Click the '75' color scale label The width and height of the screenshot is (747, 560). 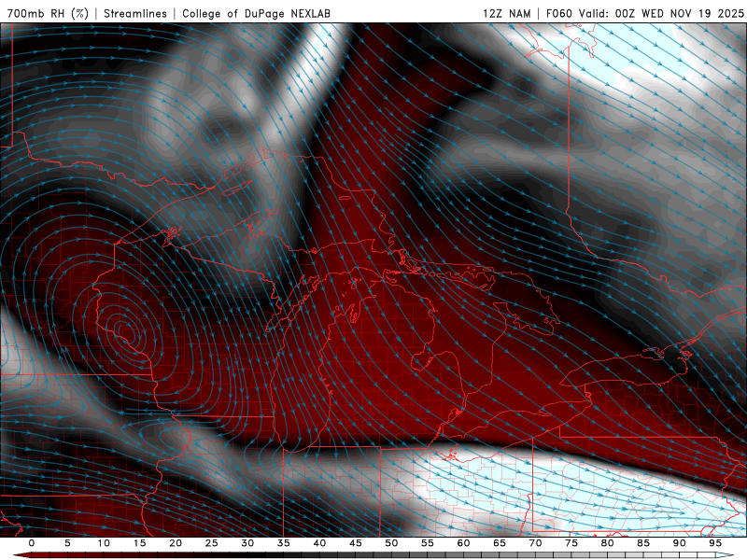[571, 543]
